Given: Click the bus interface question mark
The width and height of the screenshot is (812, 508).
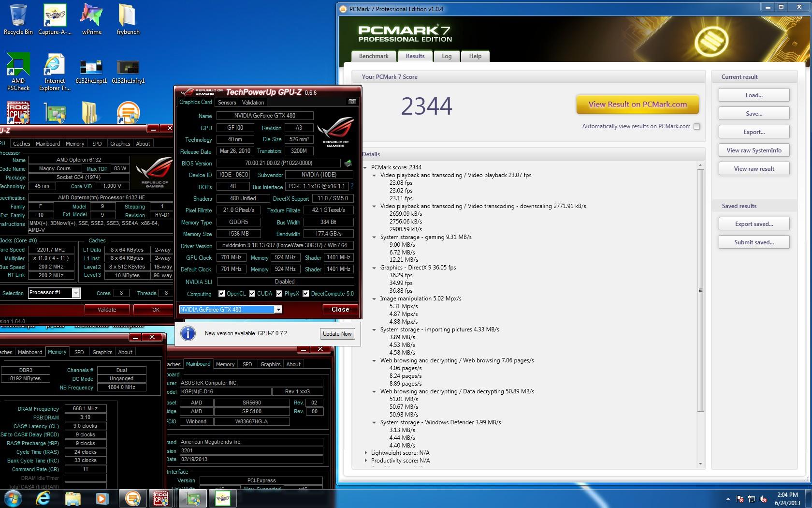Looking at the screenshot, I should coord(351,186).
